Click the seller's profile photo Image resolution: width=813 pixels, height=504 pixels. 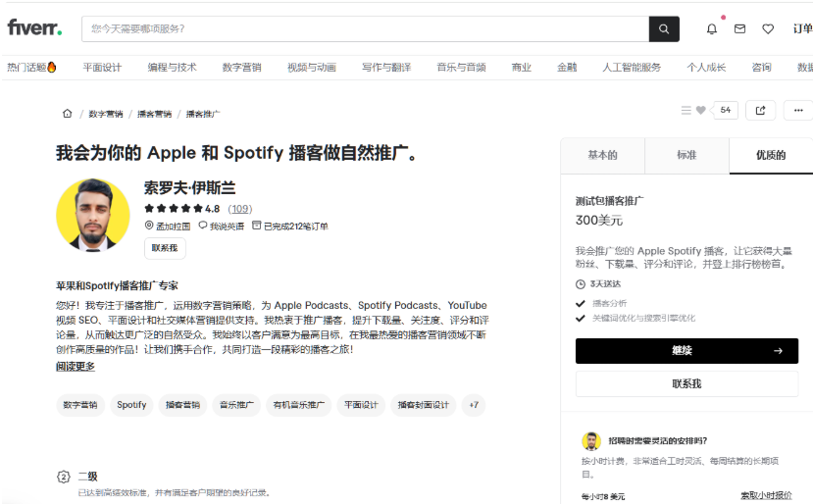(x=93, y=215)
